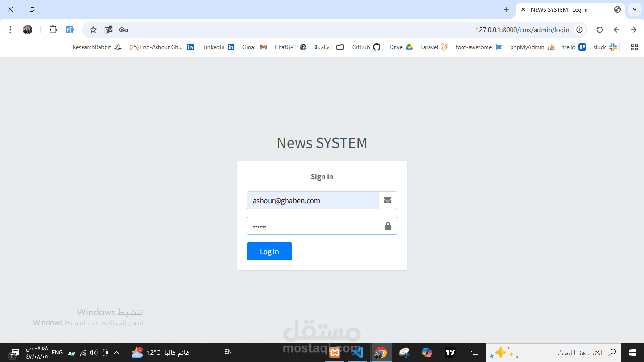
Task: Open the saved passwords key icon in the toolbar
Action: 123,29
